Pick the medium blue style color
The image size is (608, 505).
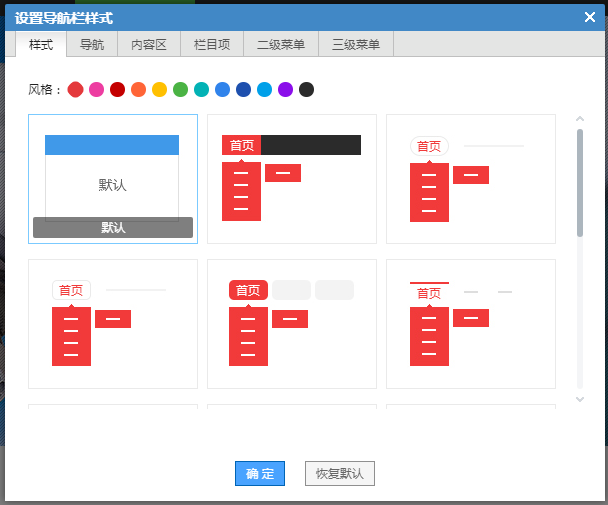click(x=223, y=90)
